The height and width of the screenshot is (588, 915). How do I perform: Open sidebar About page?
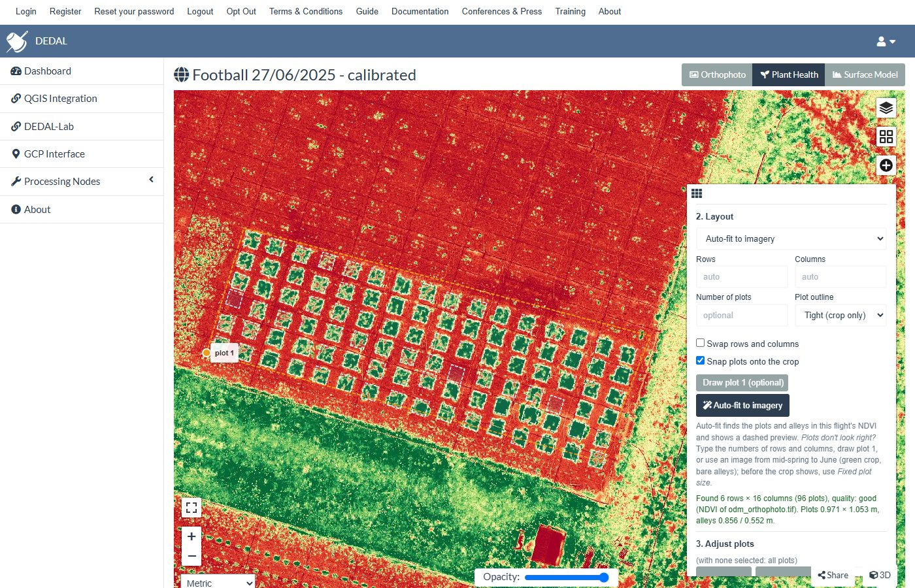point(82,210)
